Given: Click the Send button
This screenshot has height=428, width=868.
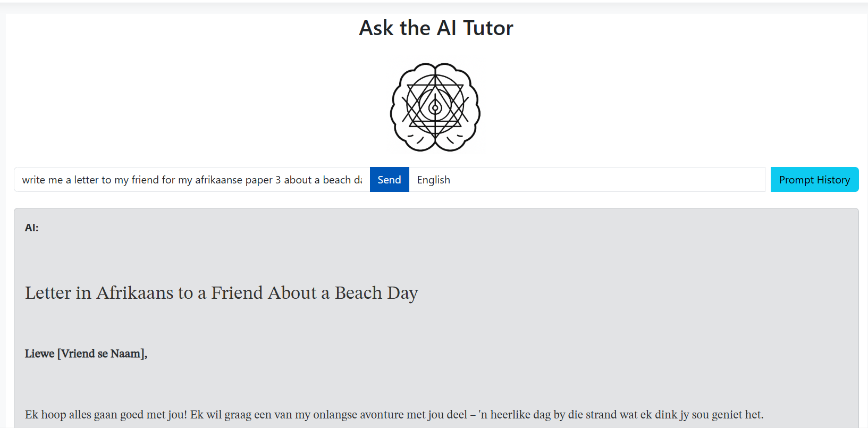Looking at the screenshot, I should click(x=389, y=180).
